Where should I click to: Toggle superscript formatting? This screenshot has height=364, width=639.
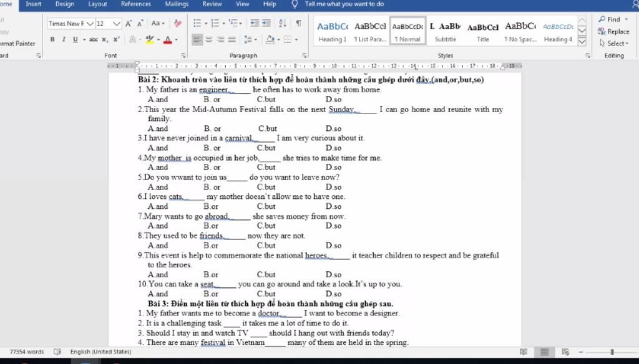116,39
